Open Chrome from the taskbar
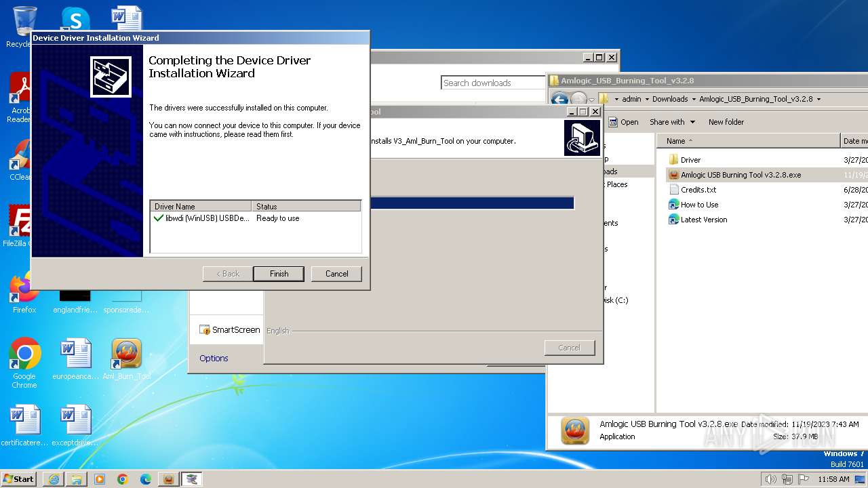The width and height of the screenshot is (868, 488). (123, 479)
